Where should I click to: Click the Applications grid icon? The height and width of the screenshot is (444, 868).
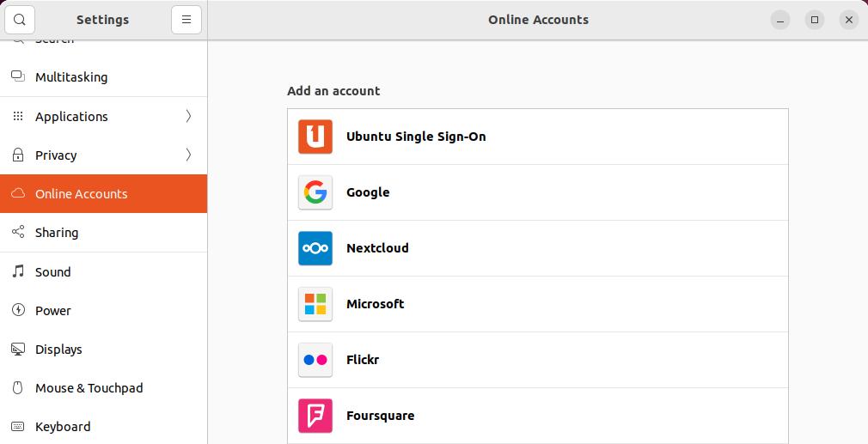click(18, 116)
